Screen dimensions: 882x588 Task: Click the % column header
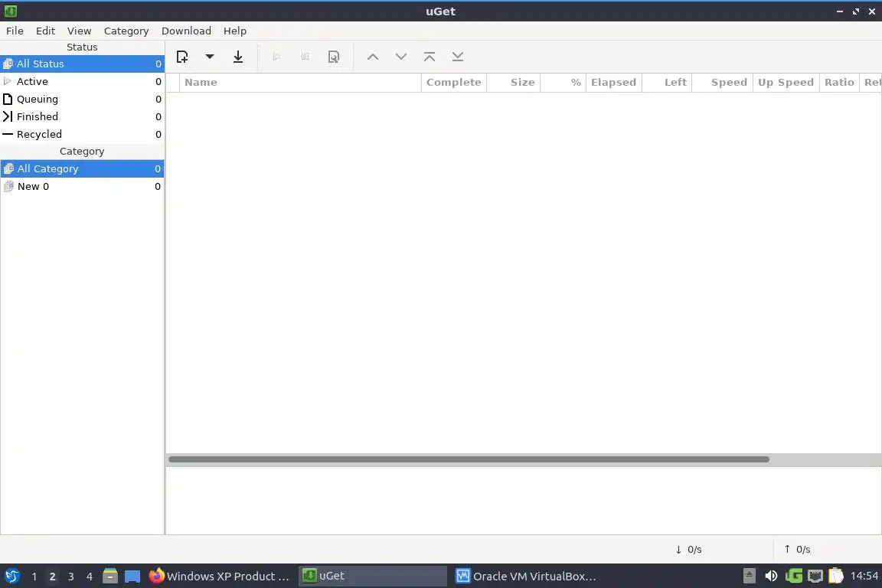[563, 83]
